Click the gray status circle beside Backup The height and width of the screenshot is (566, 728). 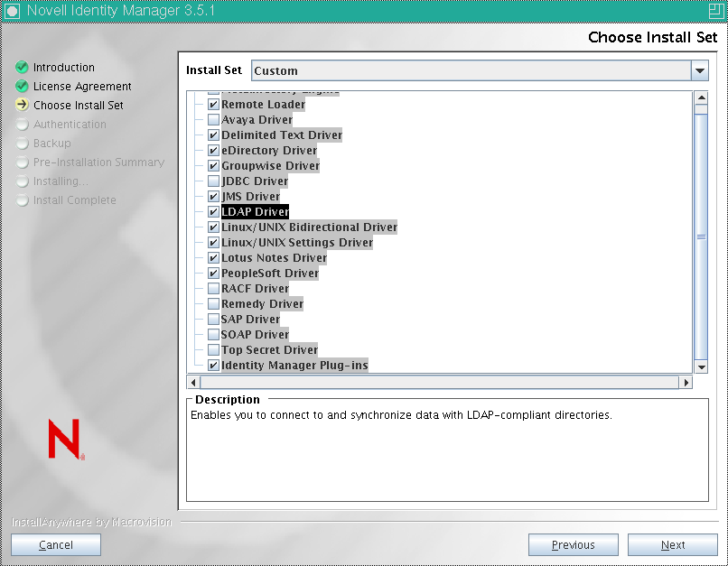(x=21, y=144)
